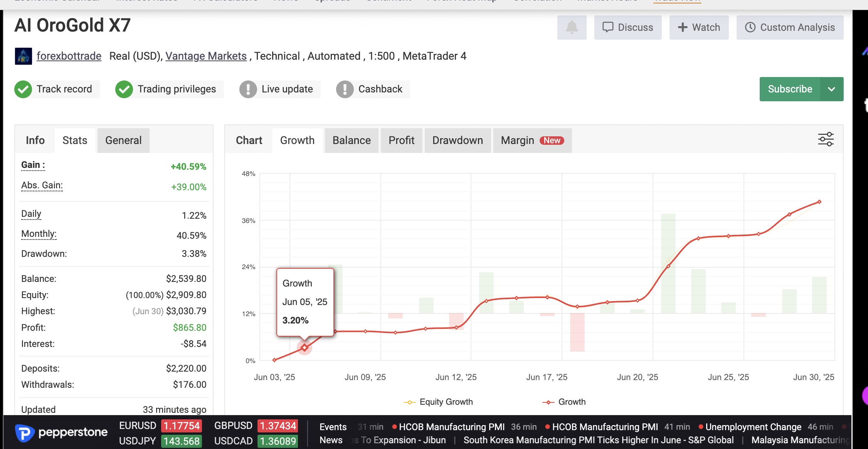868x449 pixels.
Task: Click the +40.59% gain value
Action: click(x=188, y=167)
